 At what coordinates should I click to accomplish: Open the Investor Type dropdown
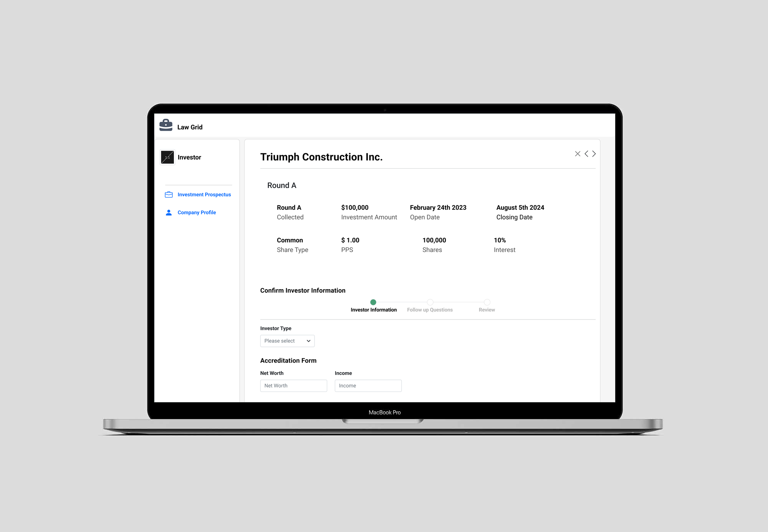coord(284,341)
